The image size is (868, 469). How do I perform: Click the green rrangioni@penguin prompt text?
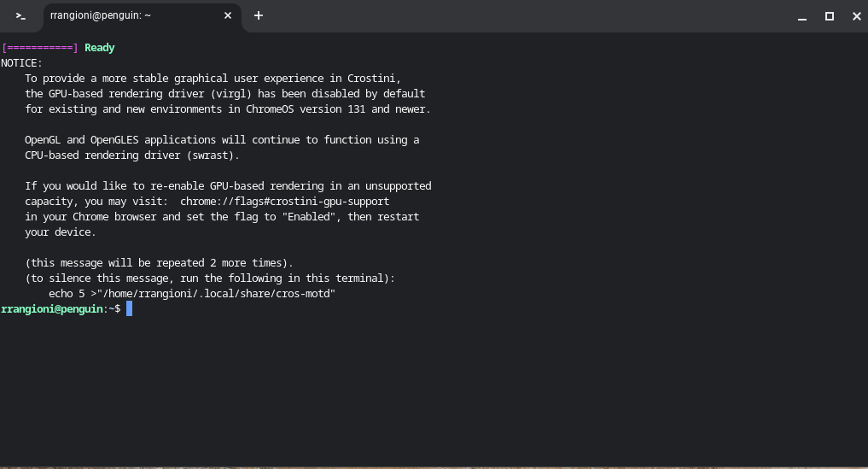coord(52,308)
